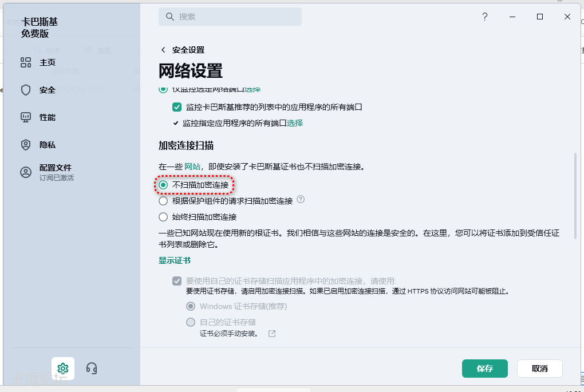Toggle 要使用自己的证书存储扫描应用程序 checkbox
The height and width of the screenshot is (392, 584).
click(x=177, y=281)
